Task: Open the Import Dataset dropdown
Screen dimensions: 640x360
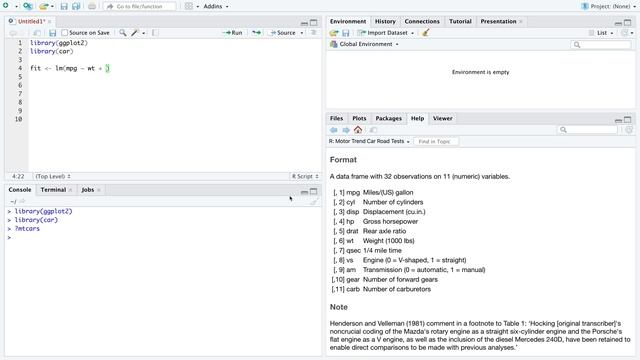Action: pyautogui.click(x=386, y=33)
